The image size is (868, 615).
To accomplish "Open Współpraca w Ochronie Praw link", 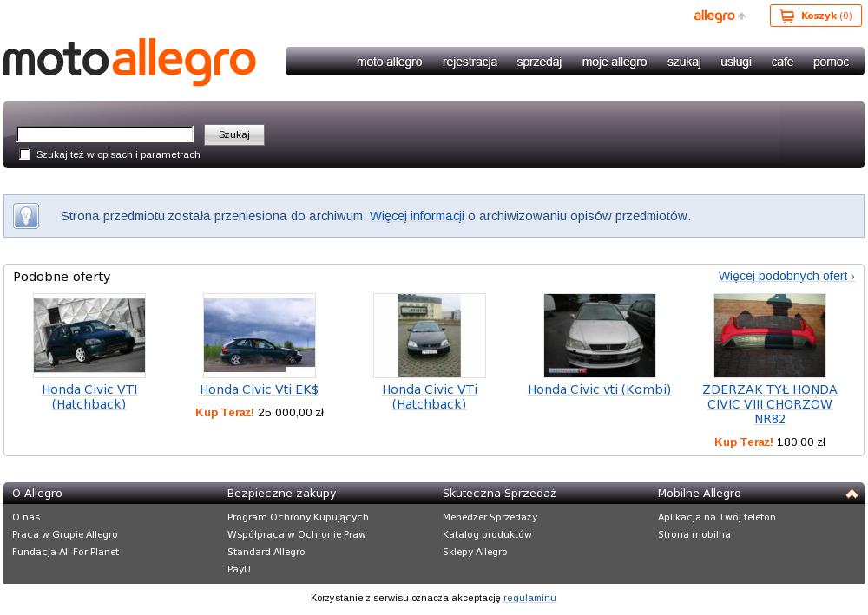I will (297, 535).
